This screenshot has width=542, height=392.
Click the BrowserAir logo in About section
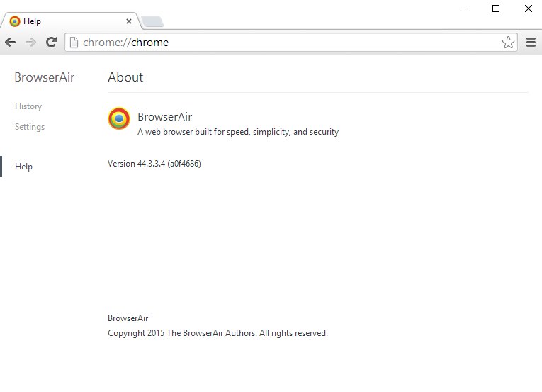click(x=119, y=119)
